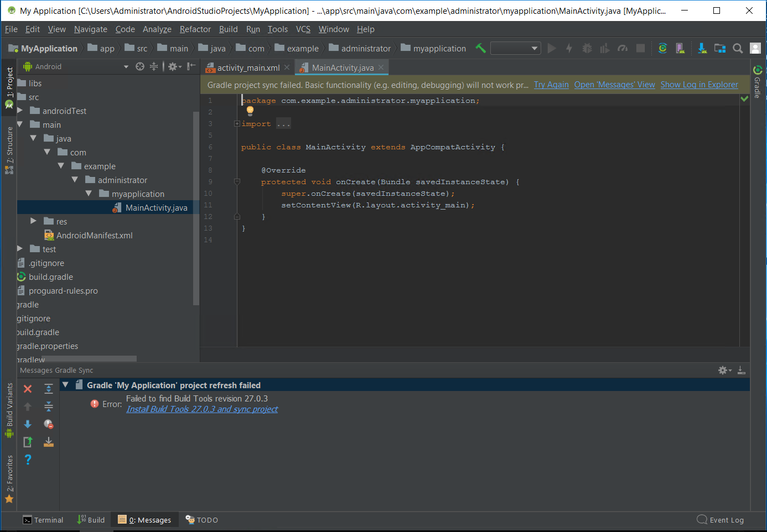Click Show Log in Explorer link
Image resolution: width=767 pixels, height=532 pixels.
[699, 85]
